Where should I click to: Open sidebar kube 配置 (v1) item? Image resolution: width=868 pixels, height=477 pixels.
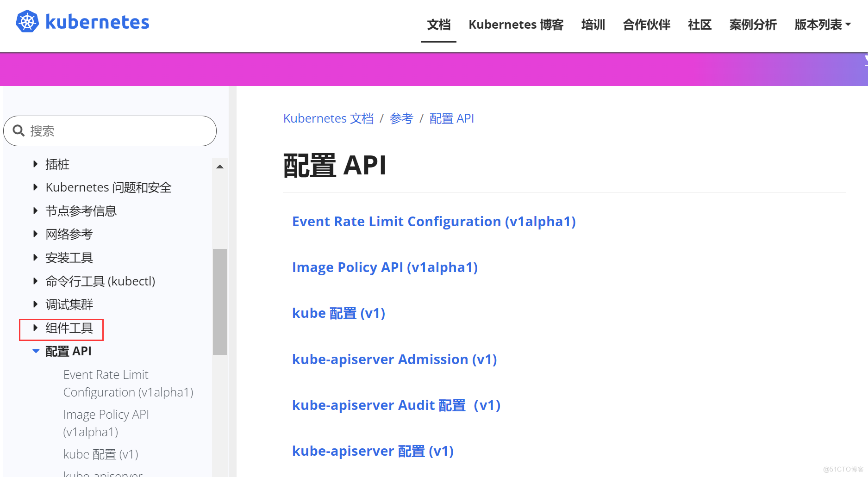tap(101, 454)
